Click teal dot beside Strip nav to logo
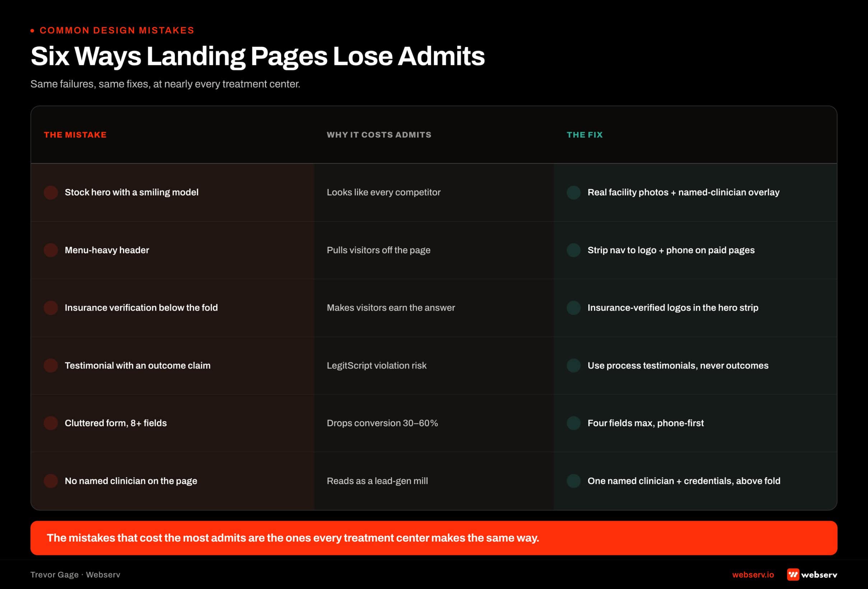 (574, 250)
